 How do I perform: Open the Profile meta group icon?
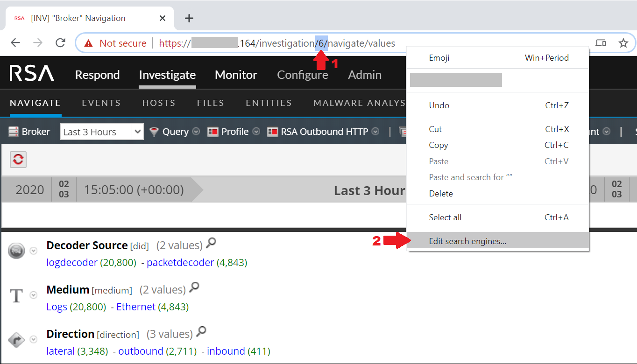click(x=213, y=131)
